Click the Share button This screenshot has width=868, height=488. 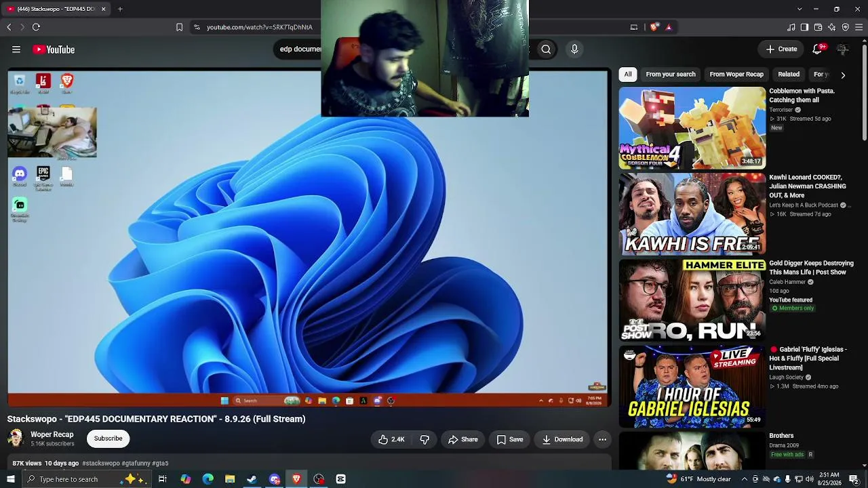463,439
